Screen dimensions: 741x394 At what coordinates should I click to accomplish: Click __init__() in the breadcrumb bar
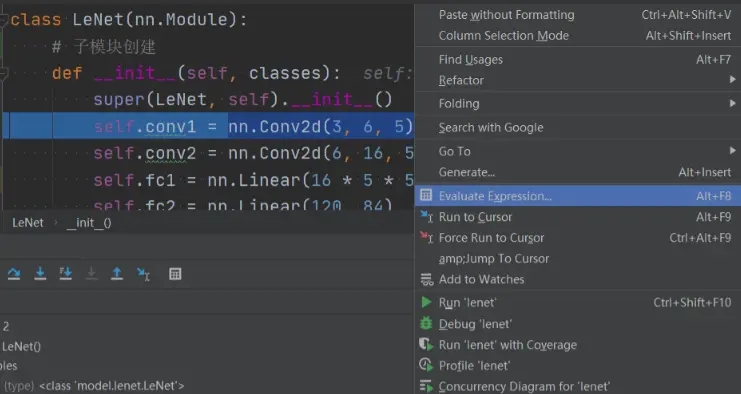pyautogui.click(x=89, y=223)
